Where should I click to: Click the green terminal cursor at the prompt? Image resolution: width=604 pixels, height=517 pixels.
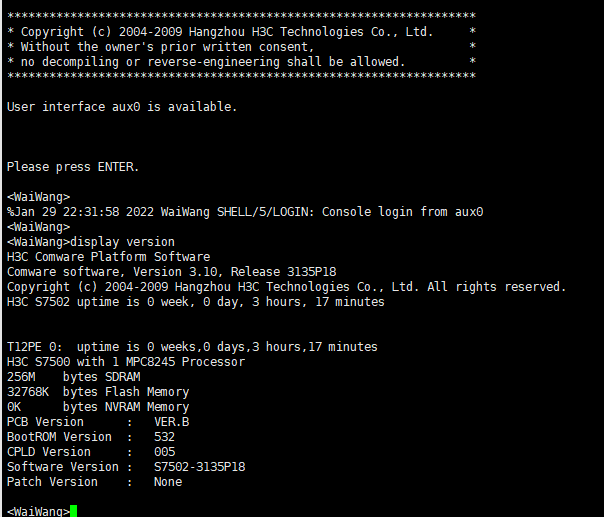(74, 511)
